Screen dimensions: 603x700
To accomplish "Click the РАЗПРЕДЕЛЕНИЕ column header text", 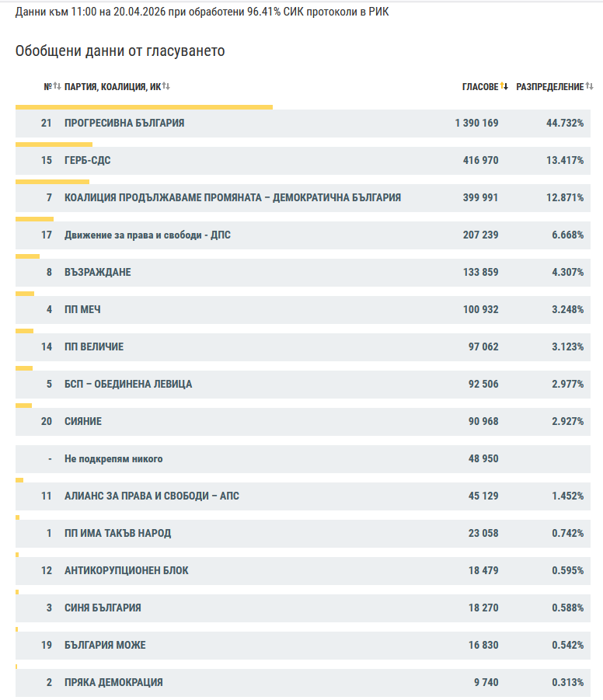I will tap(549, 86).
